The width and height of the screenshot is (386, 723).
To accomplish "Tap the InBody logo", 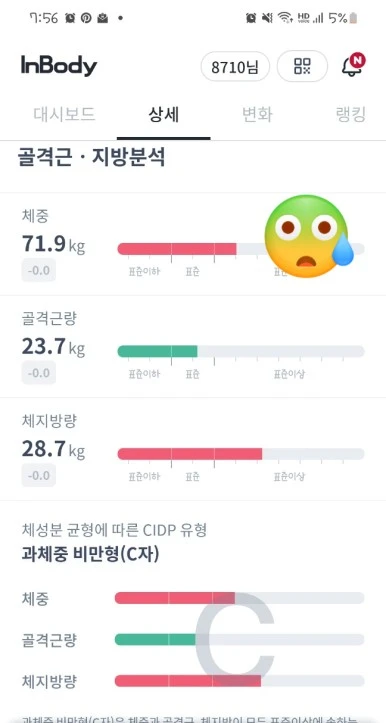I will 59,66.
